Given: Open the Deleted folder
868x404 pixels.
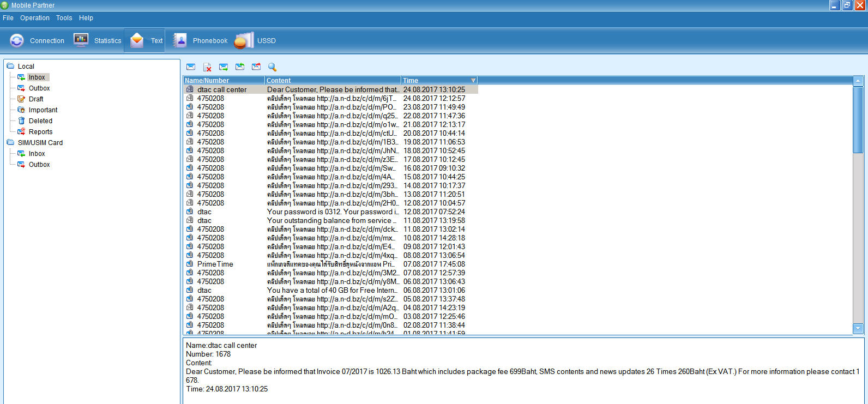Looking at the screenshot, I should (x=41, y=121).
